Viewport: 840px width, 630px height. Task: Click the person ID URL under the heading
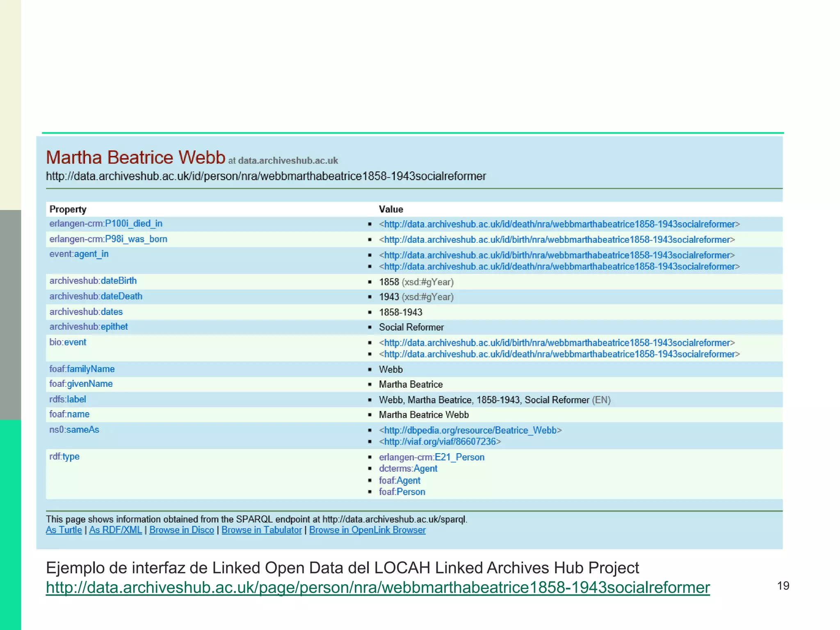coord(266,176)
